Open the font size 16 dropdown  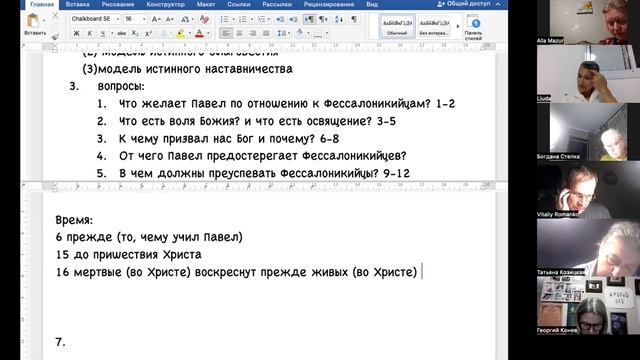pyautogui.click(x=144, y=19)
